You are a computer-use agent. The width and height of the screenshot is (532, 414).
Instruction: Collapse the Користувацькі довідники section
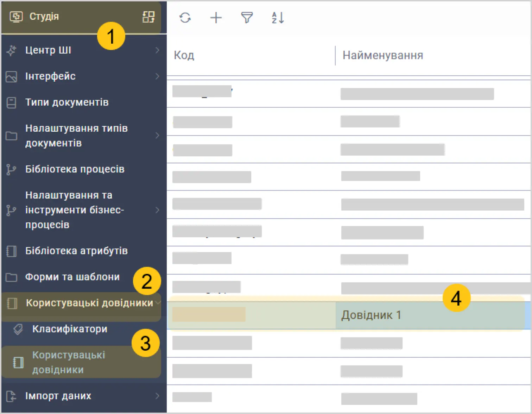point(158,303)
